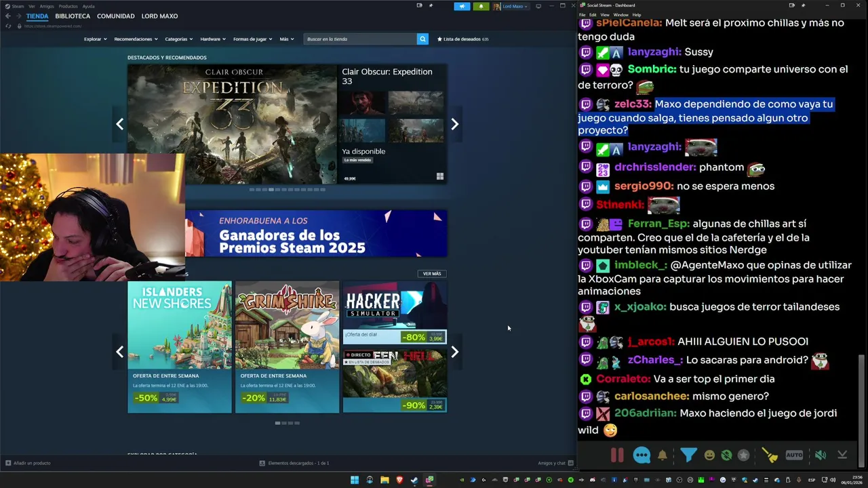Open the Windows Start button
This screenshot has height=488, width=868.
(x=354, y=480)
